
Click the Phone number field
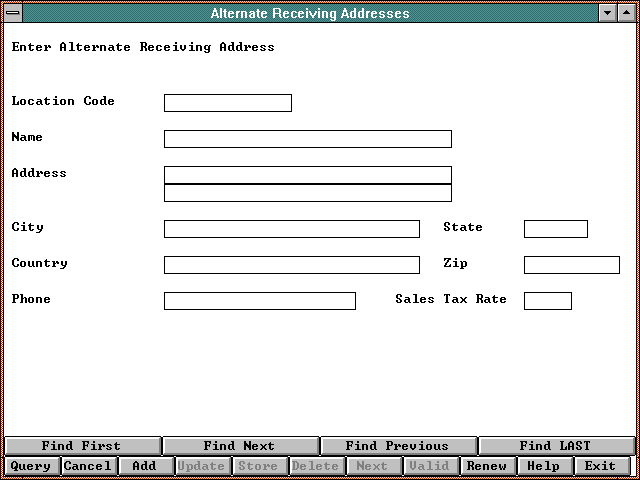point(259,301)
